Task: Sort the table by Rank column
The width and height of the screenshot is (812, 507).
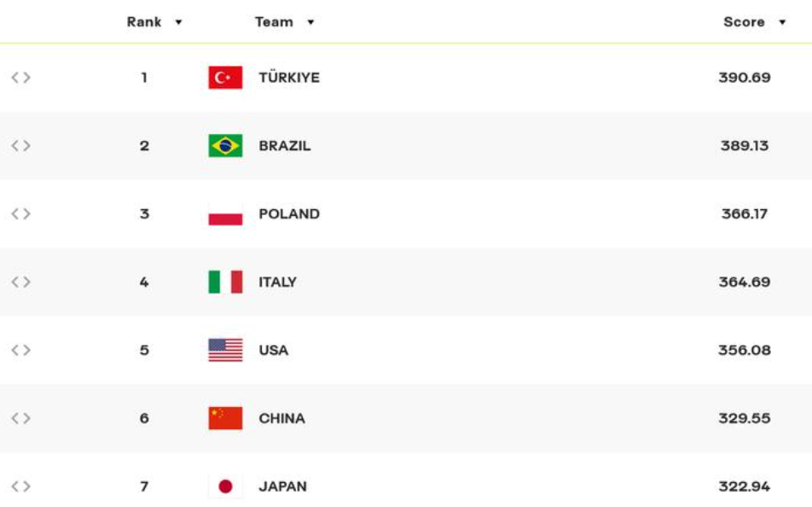Action: tap(154, 22)
